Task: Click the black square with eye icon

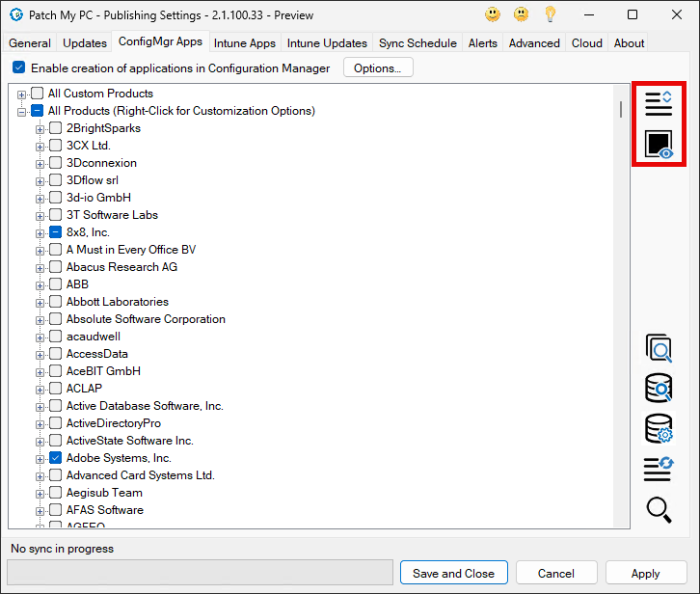Action: (659, 146)
